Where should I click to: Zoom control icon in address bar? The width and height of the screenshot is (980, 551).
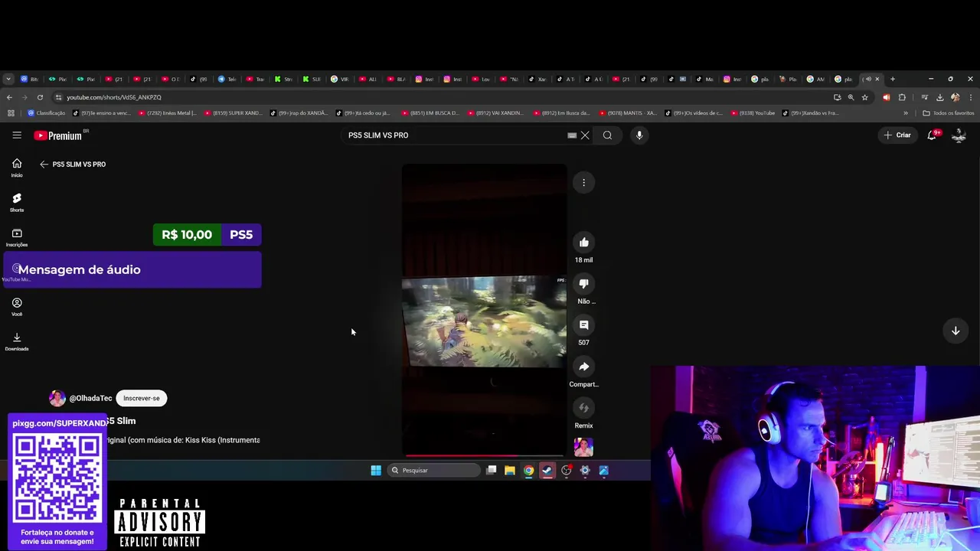[x=851, y=97]
